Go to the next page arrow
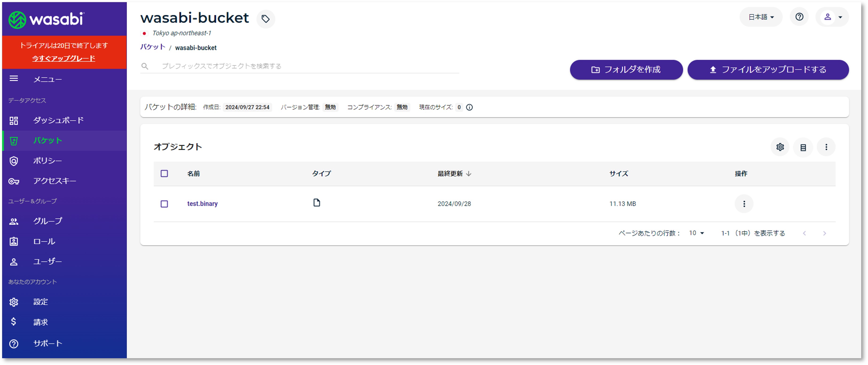Viewport: 868px width, 365px height. coord(824,234)
